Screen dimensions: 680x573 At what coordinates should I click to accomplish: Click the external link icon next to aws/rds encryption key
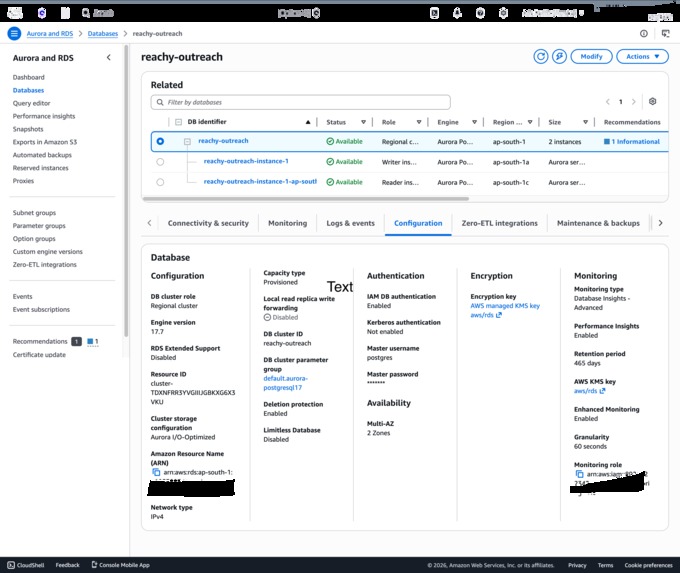499,315
